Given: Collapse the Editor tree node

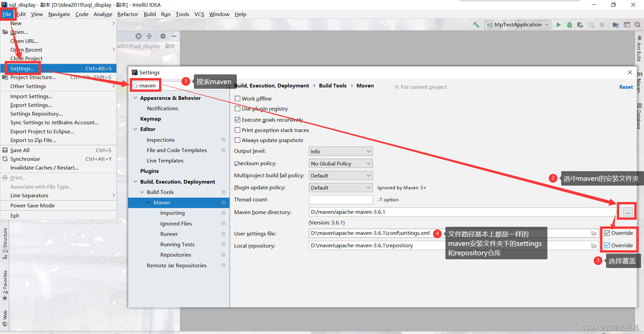Looking at the screenshot, I should coord(136,129).
